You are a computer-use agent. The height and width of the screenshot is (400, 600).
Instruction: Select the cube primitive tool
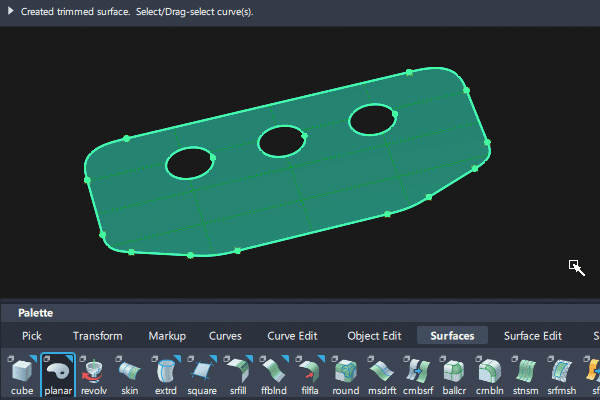pos(22,375)
